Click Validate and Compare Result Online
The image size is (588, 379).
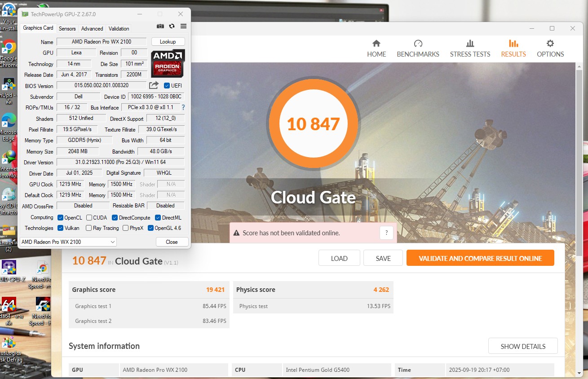click(480, 258)
